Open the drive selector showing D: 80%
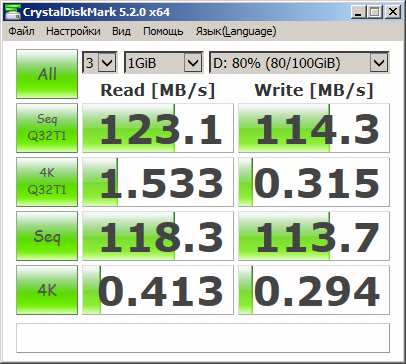Image resolution: width=406 pixels, height=364 pixels. click(299, 62)
